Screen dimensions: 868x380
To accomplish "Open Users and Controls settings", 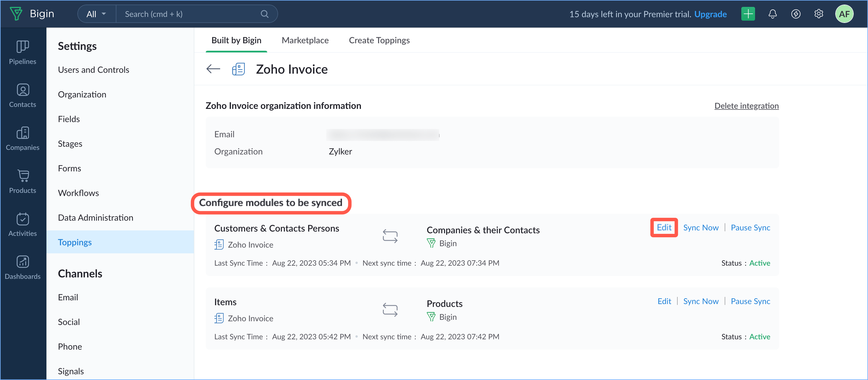I will (94, 70).
